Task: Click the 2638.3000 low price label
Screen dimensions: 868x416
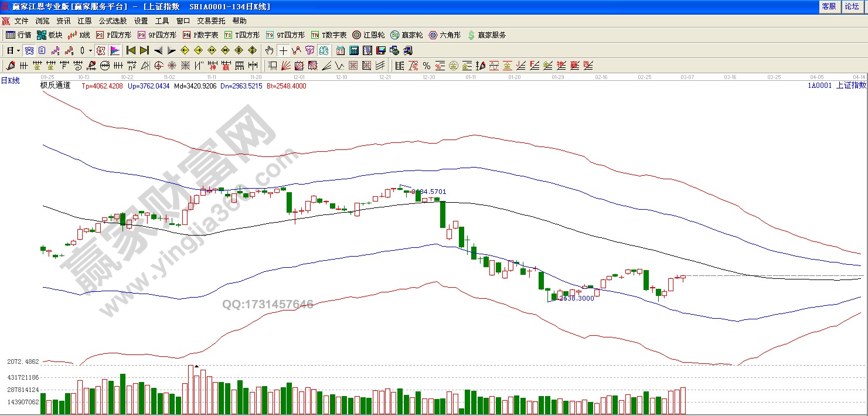Action: click(x=577, y=298)
